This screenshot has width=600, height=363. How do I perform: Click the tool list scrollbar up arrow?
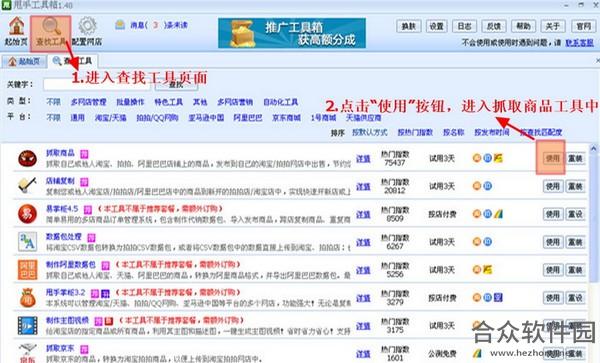pos(593,148)
